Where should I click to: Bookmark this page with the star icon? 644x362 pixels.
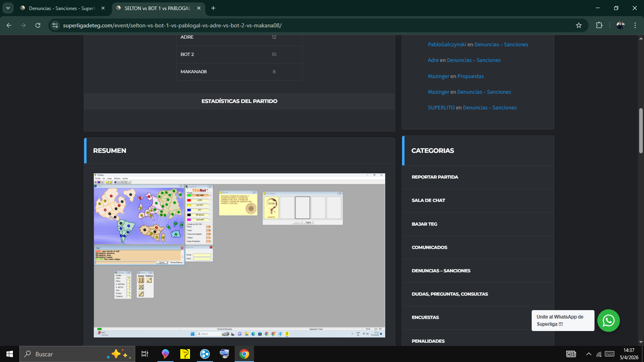pyautogui.click(x=579, y=25)
